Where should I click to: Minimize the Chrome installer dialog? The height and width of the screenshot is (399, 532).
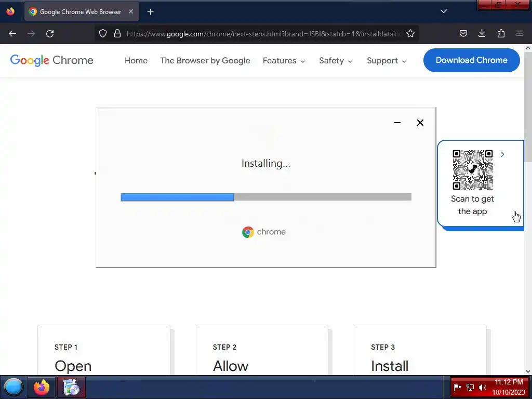click(397, 123)
